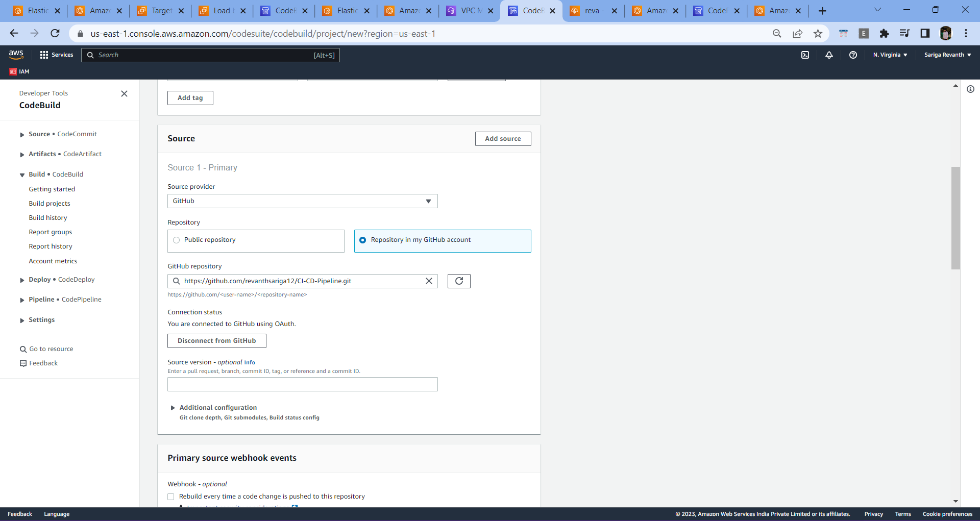Bookmark this page with the star
Viewport: 980px width, 521px height.
(x=818, y=33)
